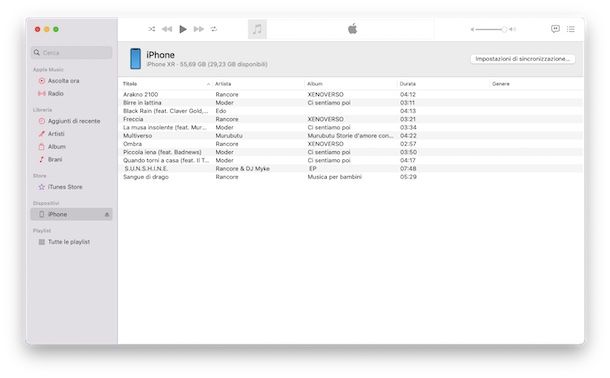Click the Apple logo in the status display
The width and height of the screenshot is (610, 378).
[352, 29]
